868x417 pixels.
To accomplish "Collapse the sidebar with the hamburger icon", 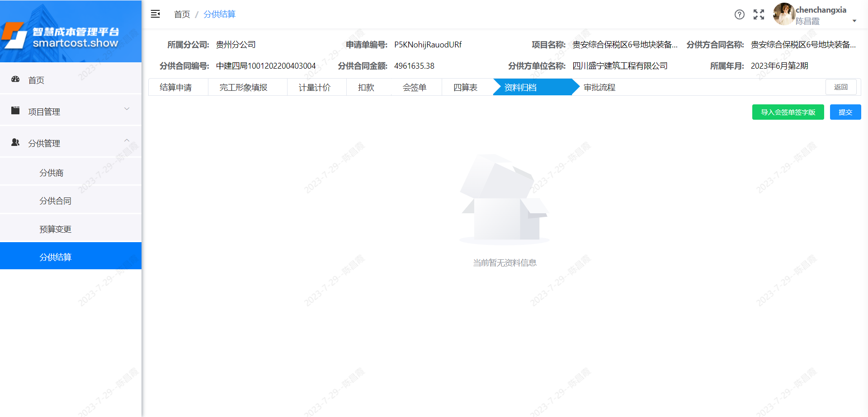I will coord(155,14).
